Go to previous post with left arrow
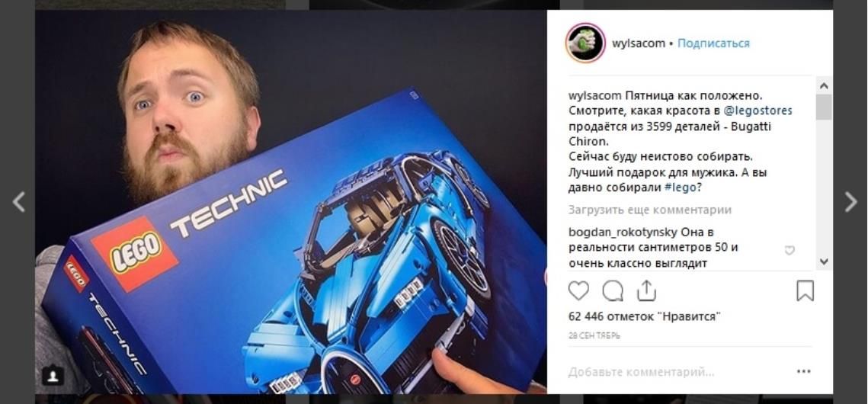This screenshot has height=404, width=868. 18,202
